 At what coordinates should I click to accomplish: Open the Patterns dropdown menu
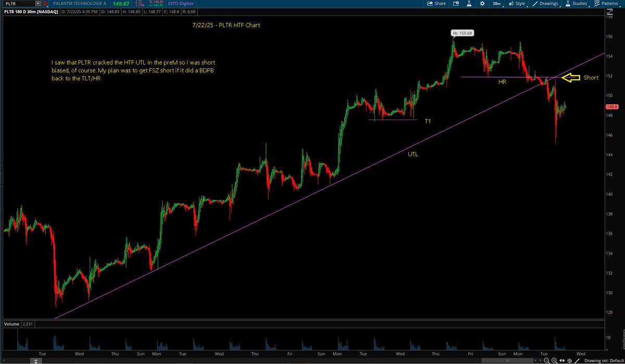(607, 4)
